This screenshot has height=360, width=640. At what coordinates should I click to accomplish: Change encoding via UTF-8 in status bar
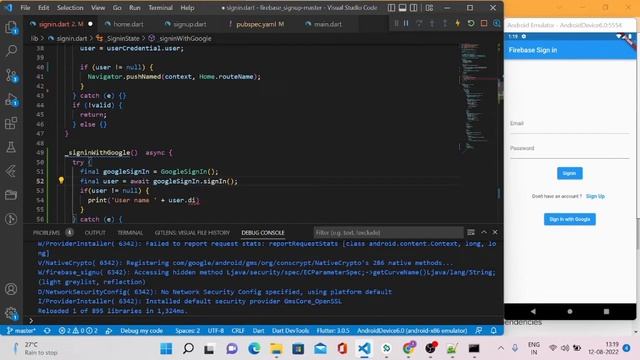click(216, 331)
